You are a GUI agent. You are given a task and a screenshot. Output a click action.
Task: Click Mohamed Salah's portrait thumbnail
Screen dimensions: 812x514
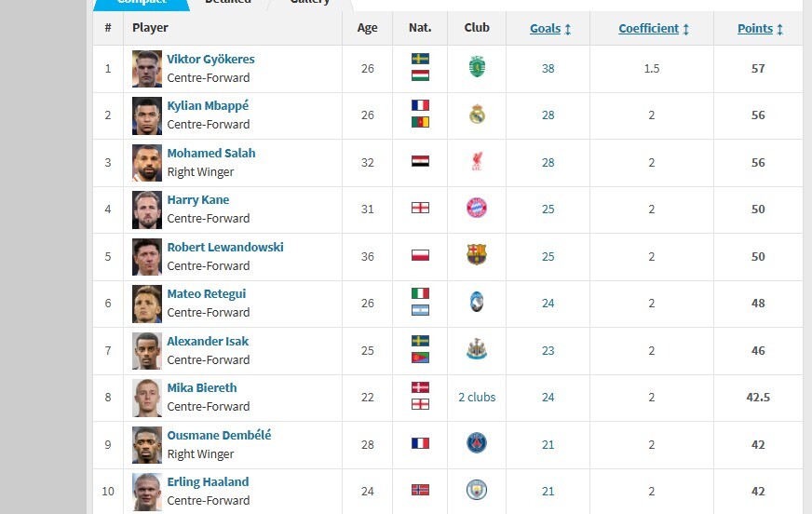pos(146,163)
